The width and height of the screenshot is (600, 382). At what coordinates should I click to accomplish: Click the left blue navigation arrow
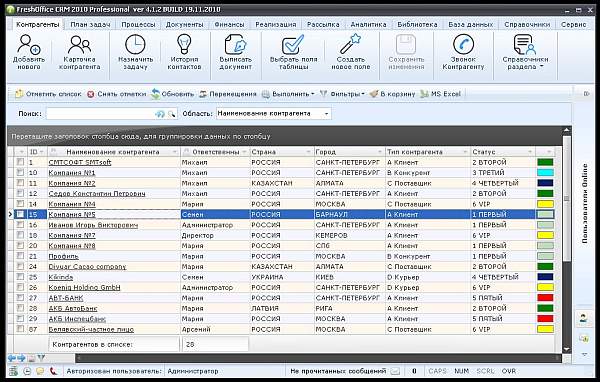12,358
